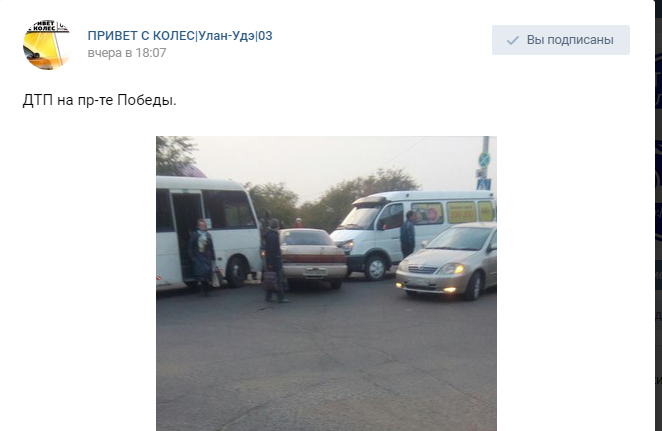Toggle subscription via Вы подписаны button

point(561,40)
